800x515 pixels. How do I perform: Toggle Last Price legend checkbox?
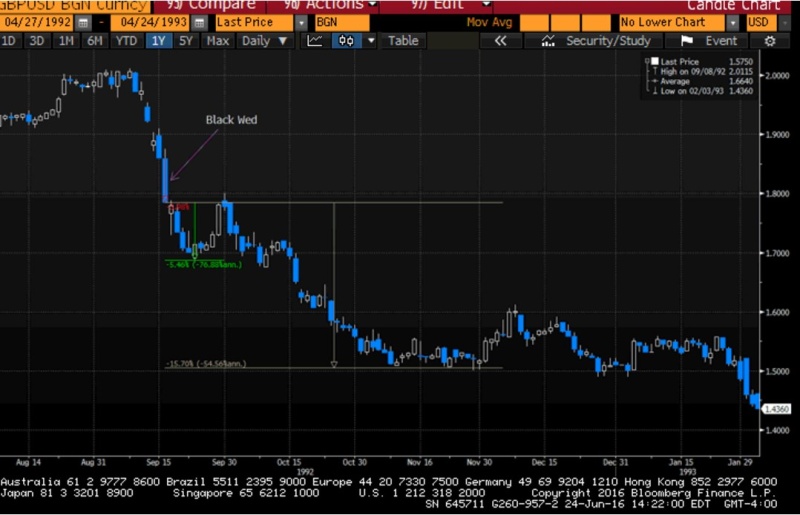point(655,61)
